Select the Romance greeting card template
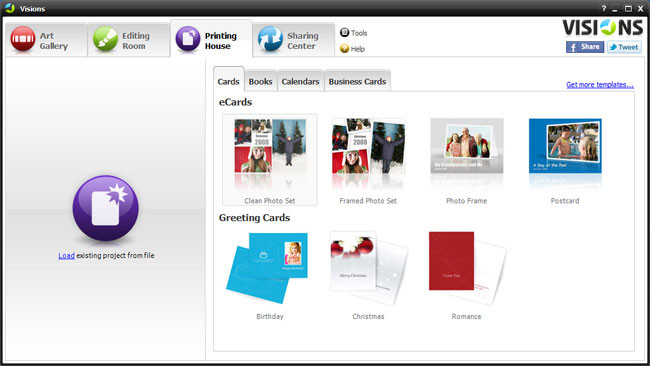This screenshot has height=366, width=650. point(467,275)
